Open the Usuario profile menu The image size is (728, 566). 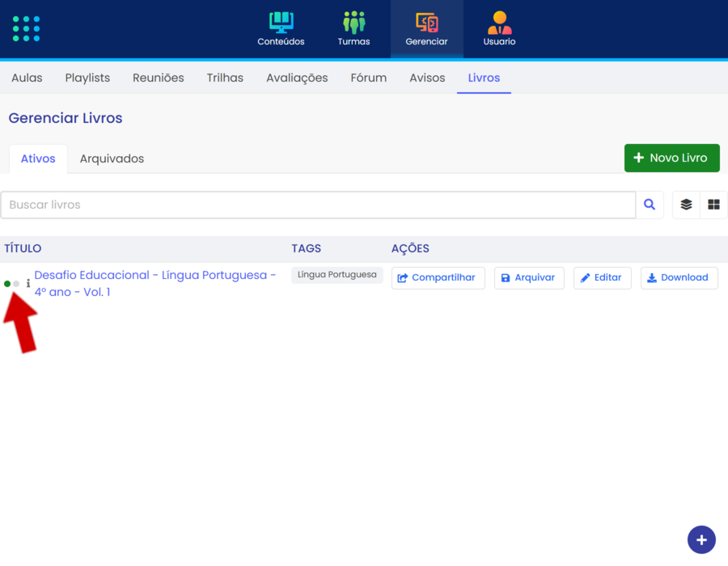(x=499, y=29)
